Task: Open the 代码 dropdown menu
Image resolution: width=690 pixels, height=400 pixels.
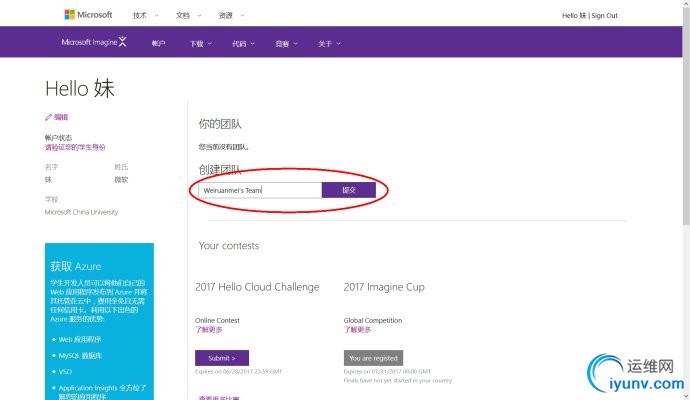Action: point(243,44)
